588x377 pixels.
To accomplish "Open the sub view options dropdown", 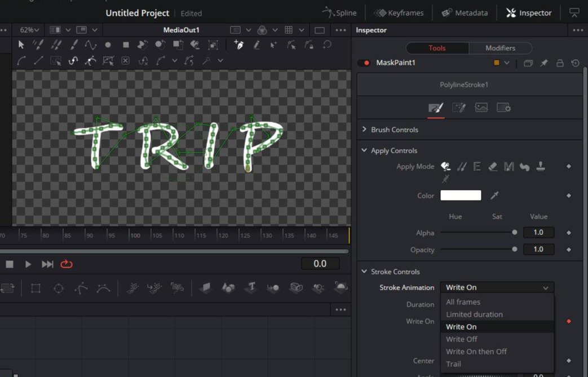I will (95, 30).
